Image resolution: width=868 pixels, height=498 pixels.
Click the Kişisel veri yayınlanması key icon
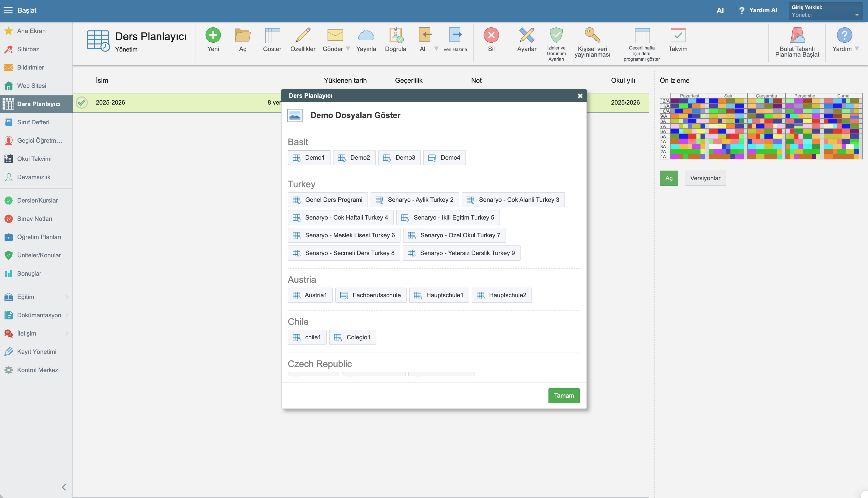pos(592,35)
